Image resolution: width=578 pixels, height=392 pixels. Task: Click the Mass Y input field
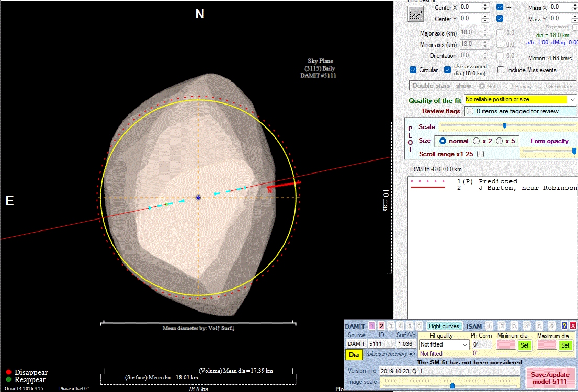pyautogui.click(x=561, y=18)
